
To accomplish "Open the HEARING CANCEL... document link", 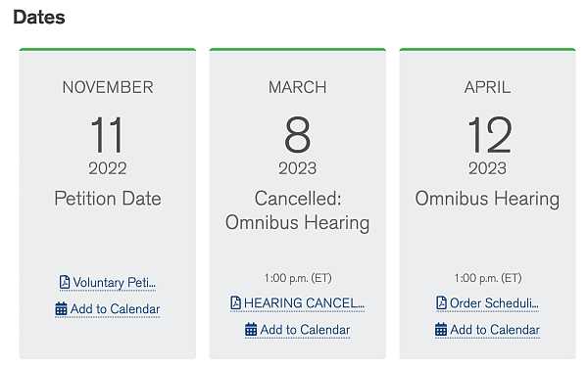I will (x=297, y=302).
